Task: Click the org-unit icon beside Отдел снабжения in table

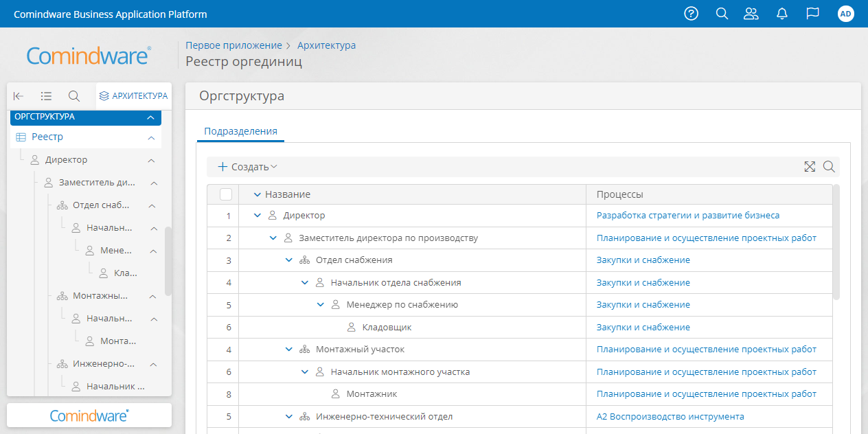Action: tap(305, 260)
